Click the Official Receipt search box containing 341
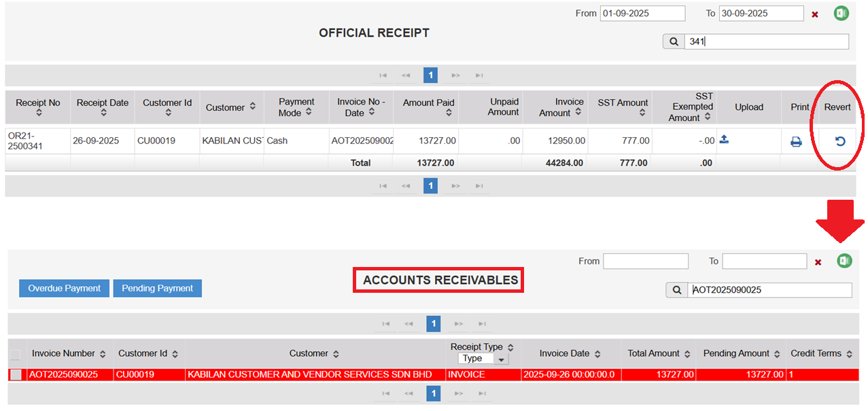This screenshot has width=868, height=411. click(x=767, y=41)
